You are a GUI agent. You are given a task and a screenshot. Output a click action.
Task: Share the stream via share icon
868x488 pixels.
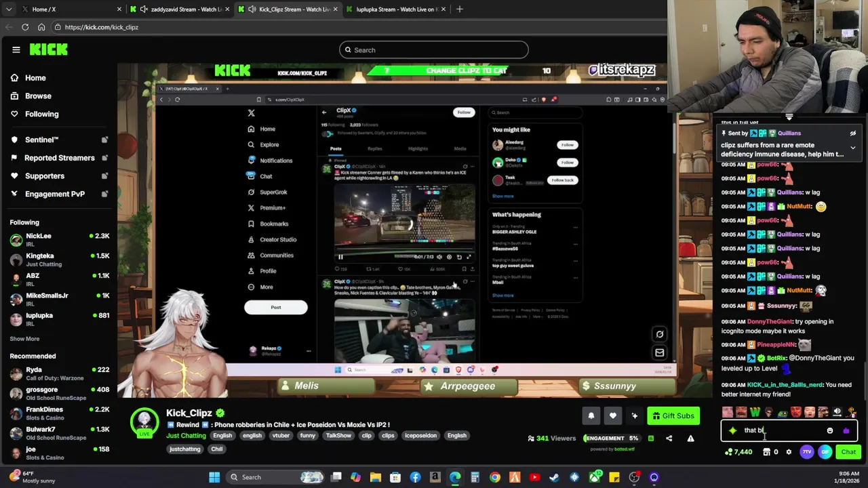(669, 439)
